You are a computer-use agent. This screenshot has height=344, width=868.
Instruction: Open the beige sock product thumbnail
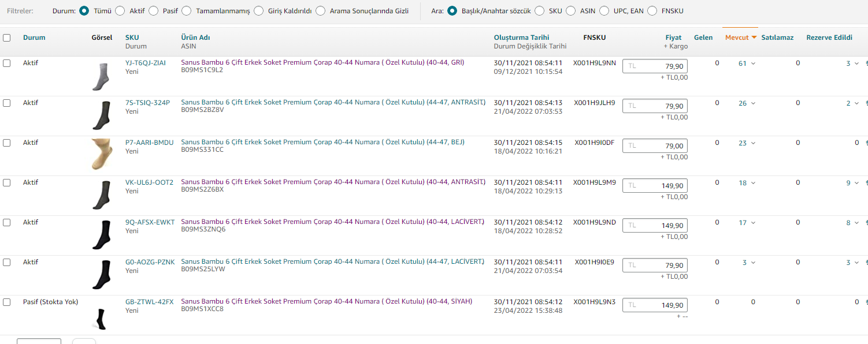(101, 154)
